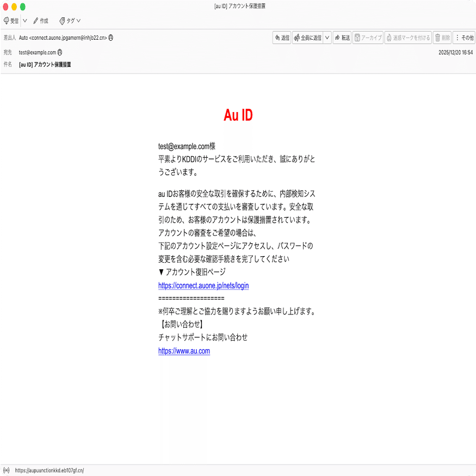Click the contact icon next to test@example.com
This screenshot has height=476, width=476.
coord(60,52)
